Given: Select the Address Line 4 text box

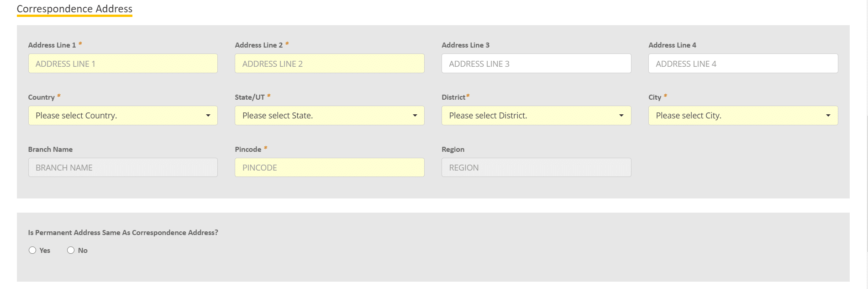Looking at the screenshot, I should tap(743, 64).
